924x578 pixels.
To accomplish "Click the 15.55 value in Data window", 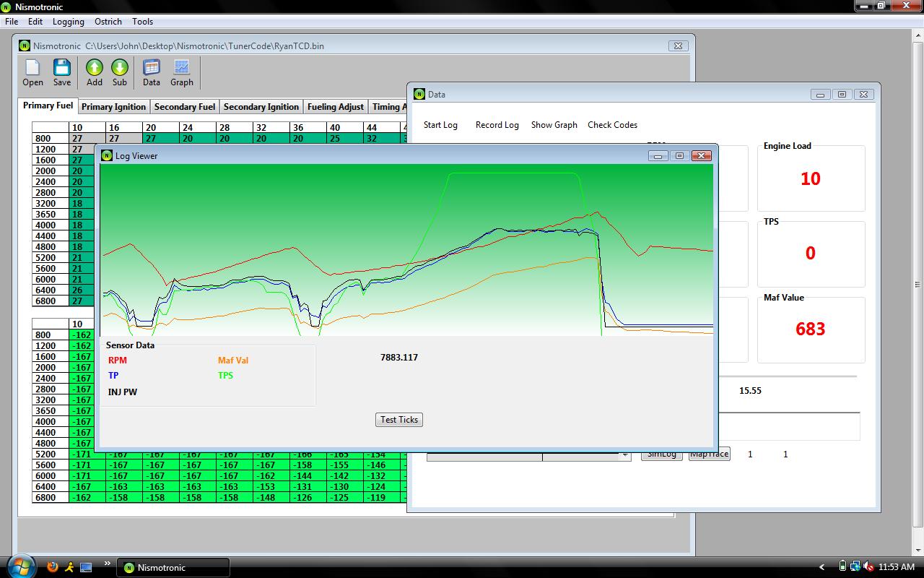I will point(750,391).
